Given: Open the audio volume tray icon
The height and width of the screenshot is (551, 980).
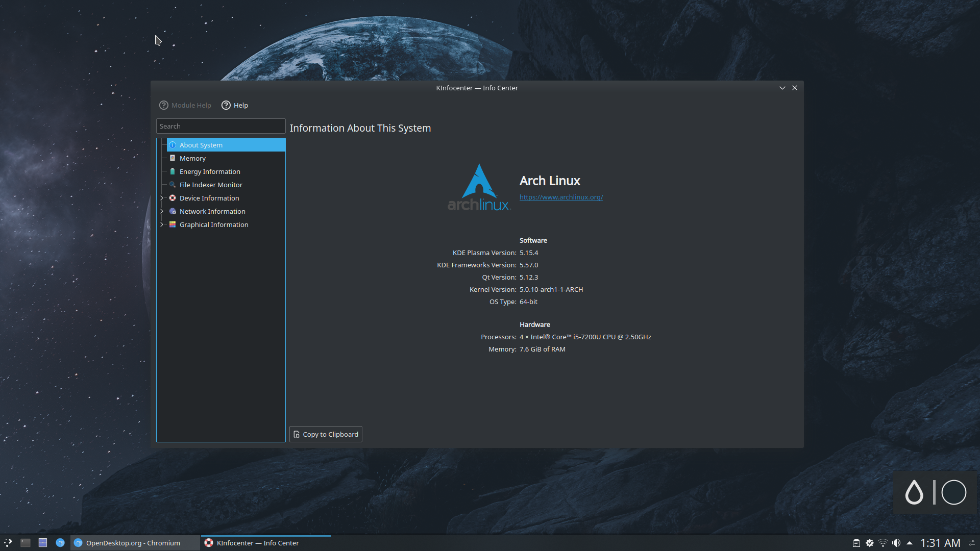Looking at the screenshot, I should pos(896,543).
